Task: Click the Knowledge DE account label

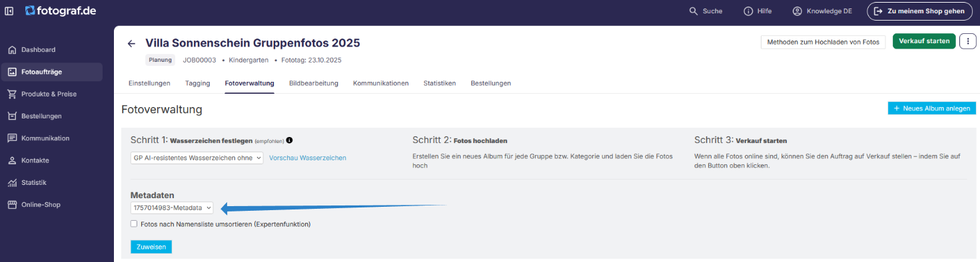Action: [829, 11]
